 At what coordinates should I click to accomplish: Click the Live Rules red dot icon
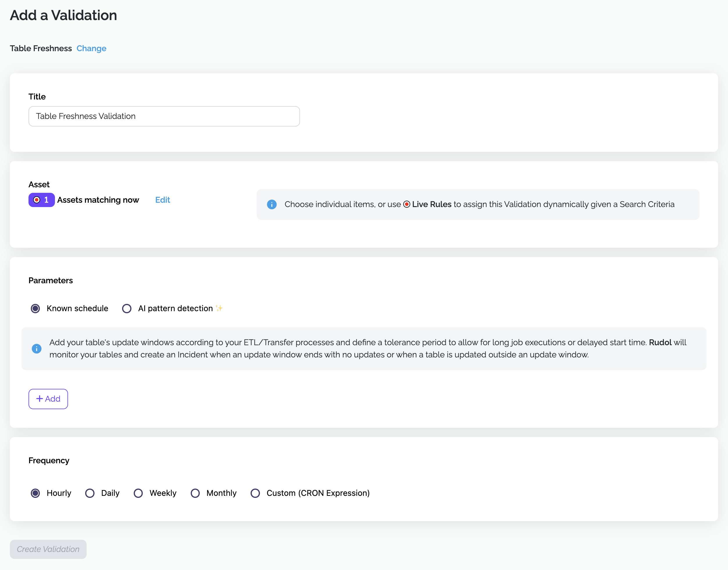coord(406,204)
